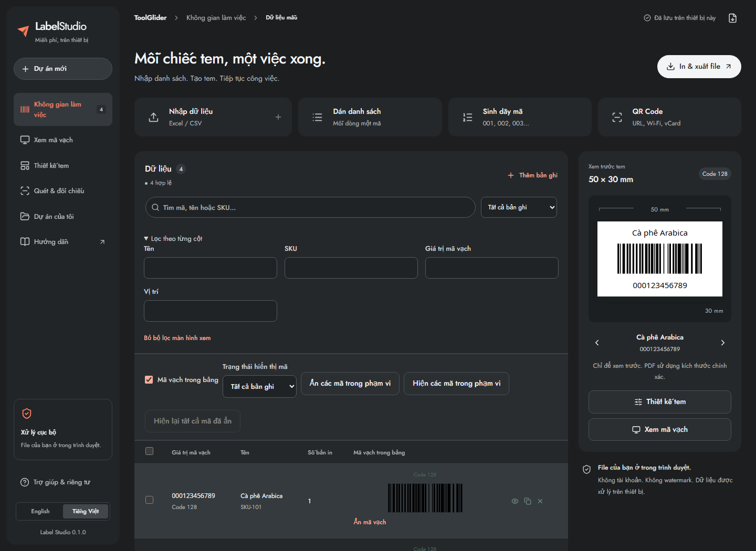Click the Xem mã vạch button in preview panel

tap(660, 430)
